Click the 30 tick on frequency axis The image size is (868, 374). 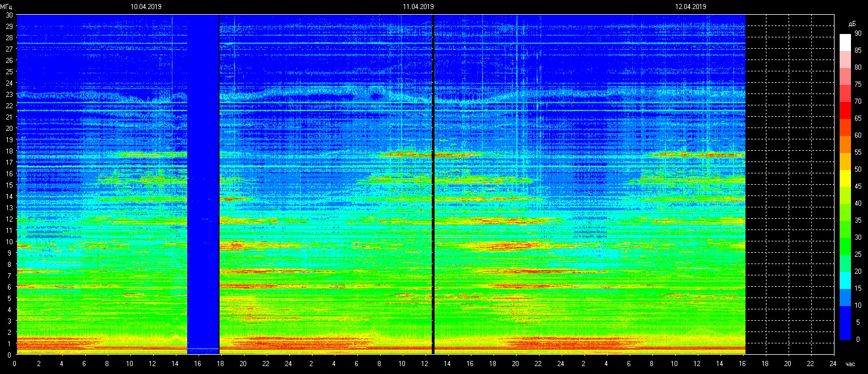9,15
